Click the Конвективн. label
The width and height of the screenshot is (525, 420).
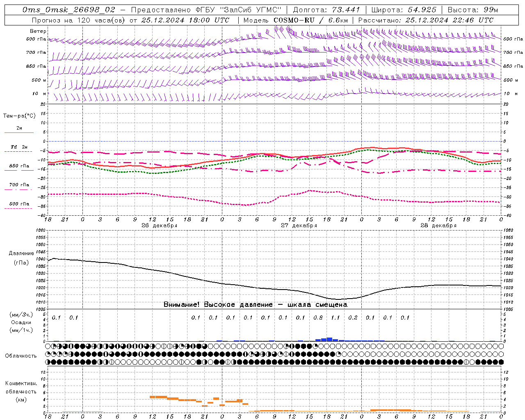pos(21,383)
